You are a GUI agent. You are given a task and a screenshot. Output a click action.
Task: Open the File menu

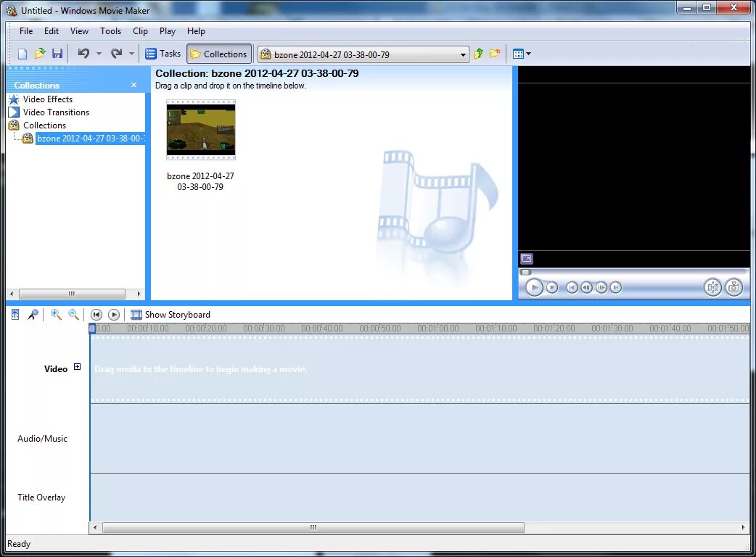point(26,31)
